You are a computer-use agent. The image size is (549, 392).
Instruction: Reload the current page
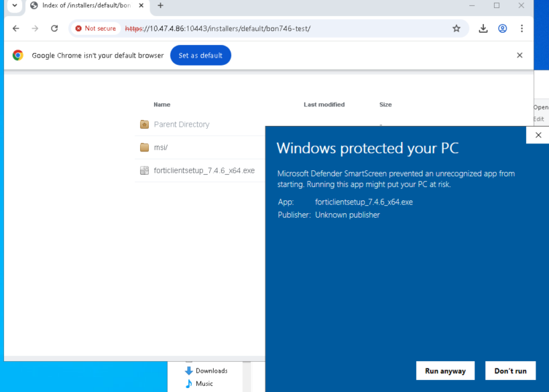[54, 28]
